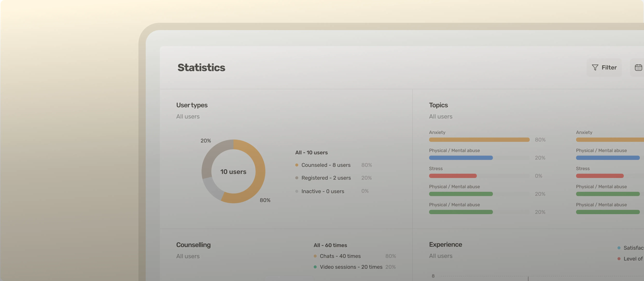Click the 0% value beside Inactive
Screen dimensions: 644x281
(365, 191)
